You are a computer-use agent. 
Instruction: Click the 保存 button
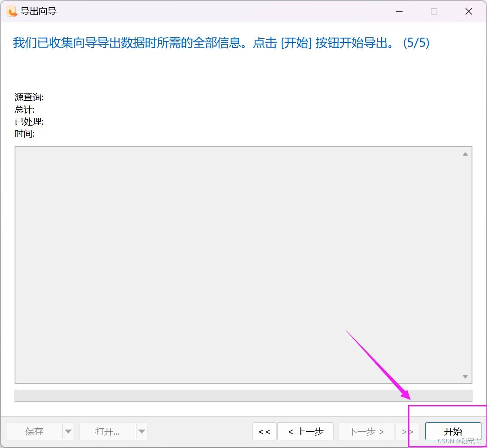pyautogui.click(x=34, y=431)
